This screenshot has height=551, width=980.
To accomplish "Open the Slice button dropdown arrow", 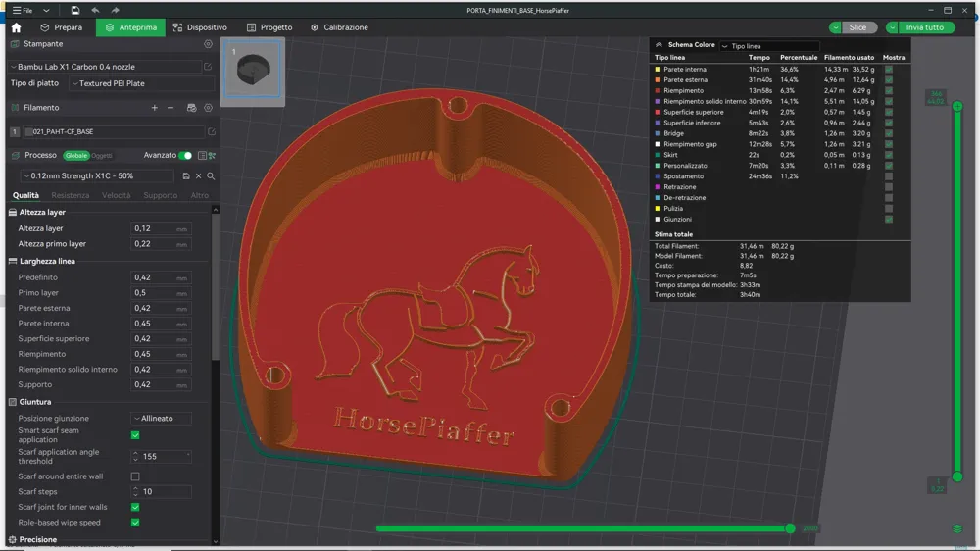I will tap(835, 27).
